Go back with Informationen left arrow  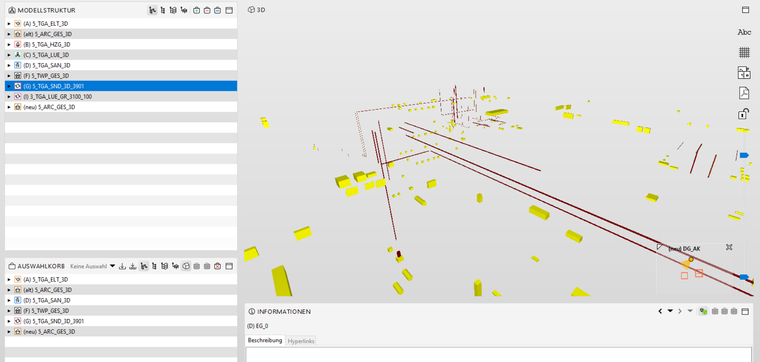[660, 311]
